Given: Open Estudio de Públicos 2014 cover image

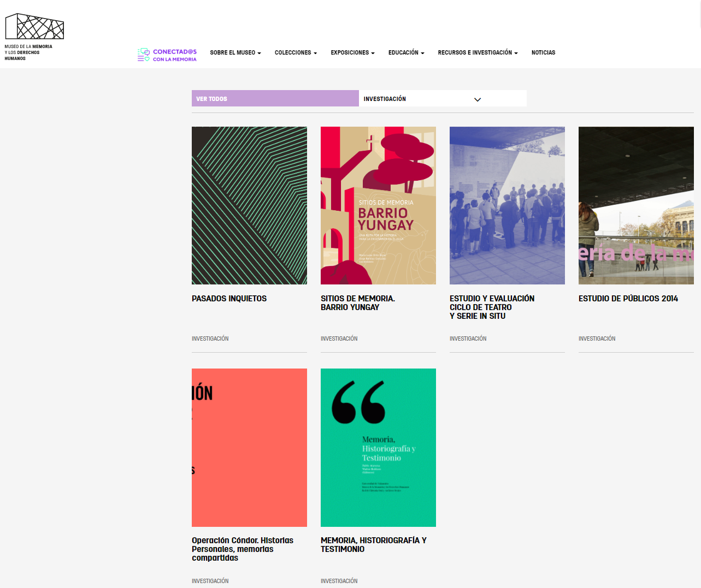Looking at the screenshot, I should coord(636,205).
